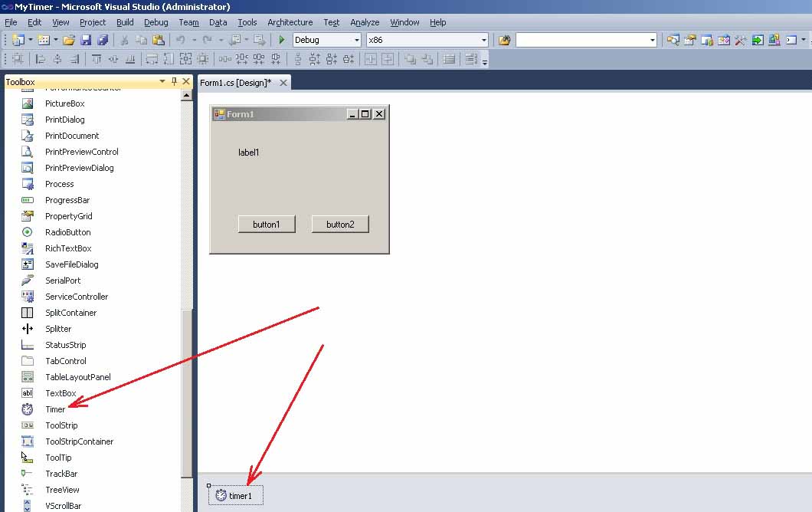This screenshot has height=512, width=812.
Task: Open the Debug menu
Action: 156,22
